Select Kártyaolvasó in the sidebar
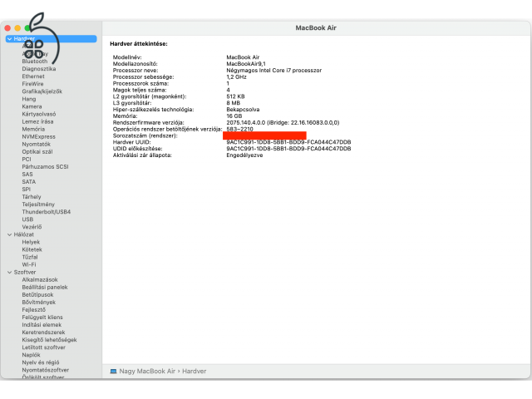The height and width of the screenshot is (399, 532). coord(39,114)
